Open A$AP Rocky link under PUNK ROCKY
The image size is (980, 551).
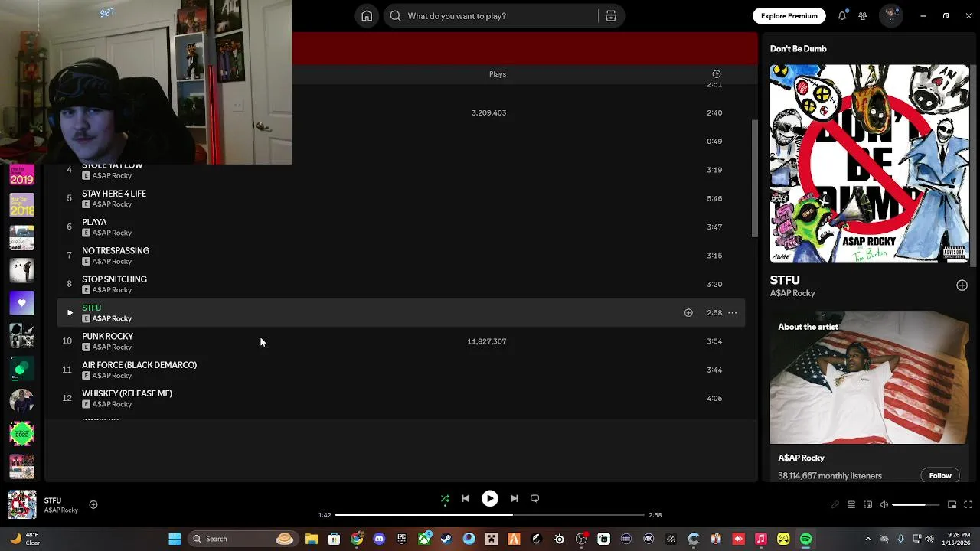pos(112,347)
